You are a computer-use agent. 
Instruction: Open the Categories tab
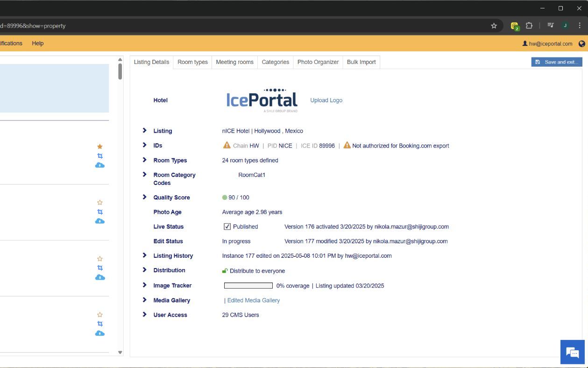pyautogui.click(x=275, y=62)
